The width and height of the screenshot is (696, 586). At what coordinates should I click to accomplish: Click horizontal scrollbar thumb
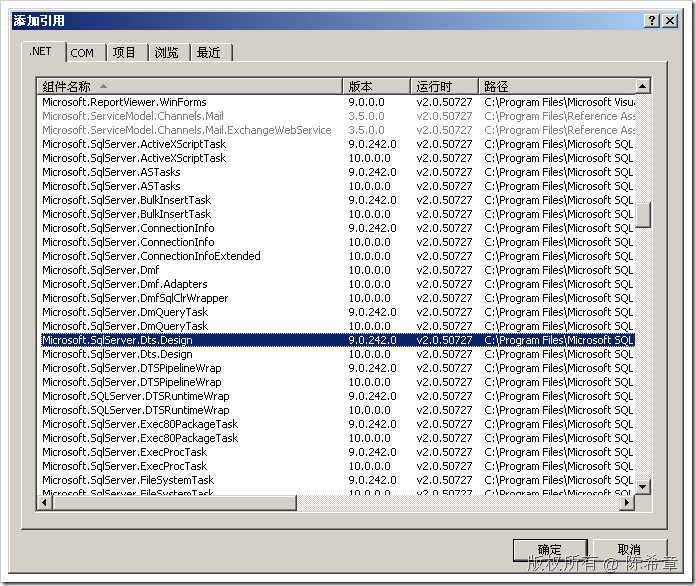[174, 503]
